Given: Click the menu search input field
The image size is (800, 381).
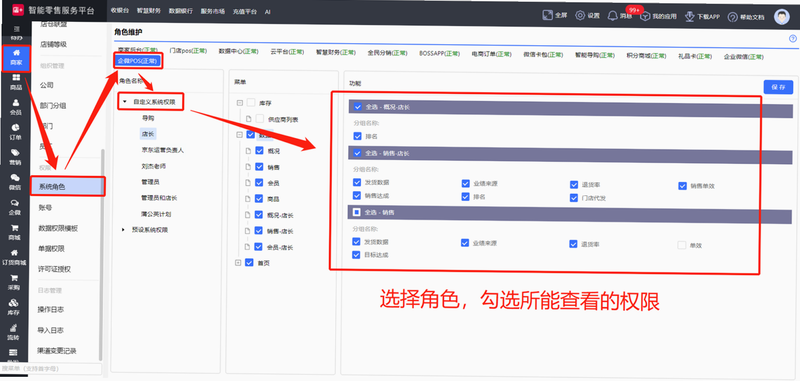Looking at the screenshot, I should 51,368.
